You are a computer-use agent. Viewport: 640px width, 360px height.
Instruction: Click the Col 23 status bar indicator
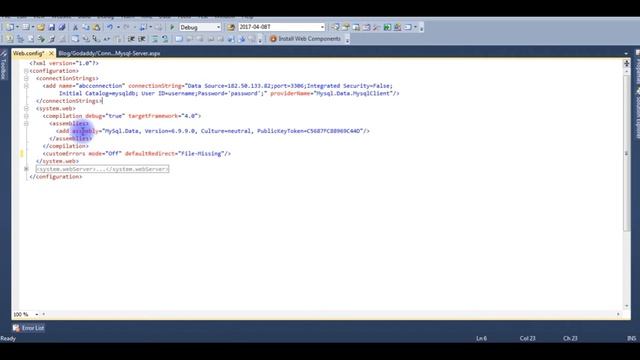point(527,338)
